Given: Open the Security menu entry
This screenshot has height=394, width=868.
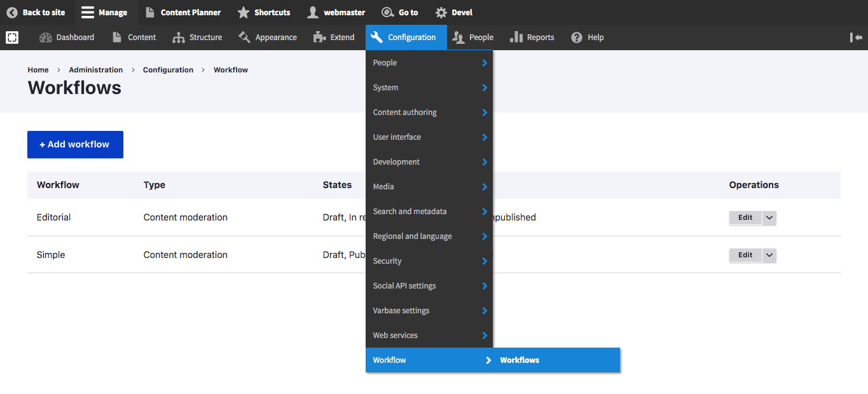Looking at the screenshot, I should [x=387, y=261].
